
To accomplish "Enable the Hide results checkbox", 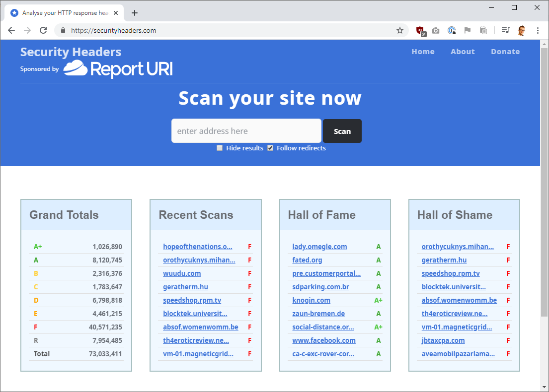I will (x=220, y=148).
